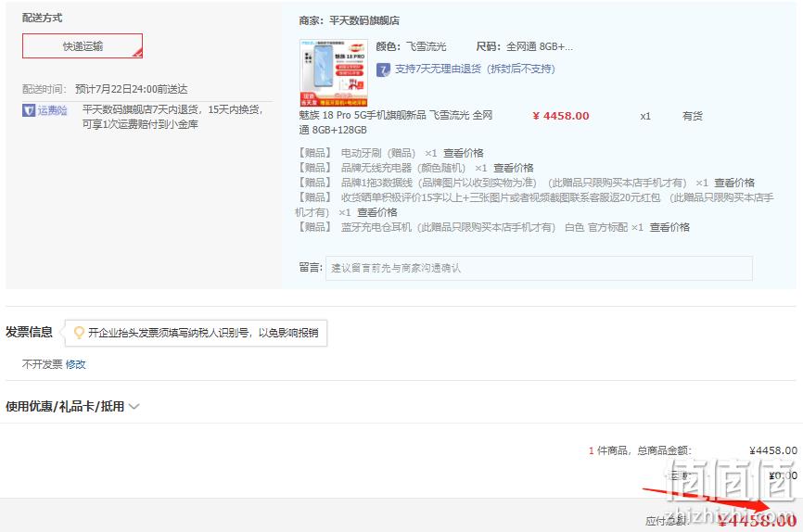Expand 使用优惠/礼品卡/抵用 section
Screen dimensions: 803x532
72,407
